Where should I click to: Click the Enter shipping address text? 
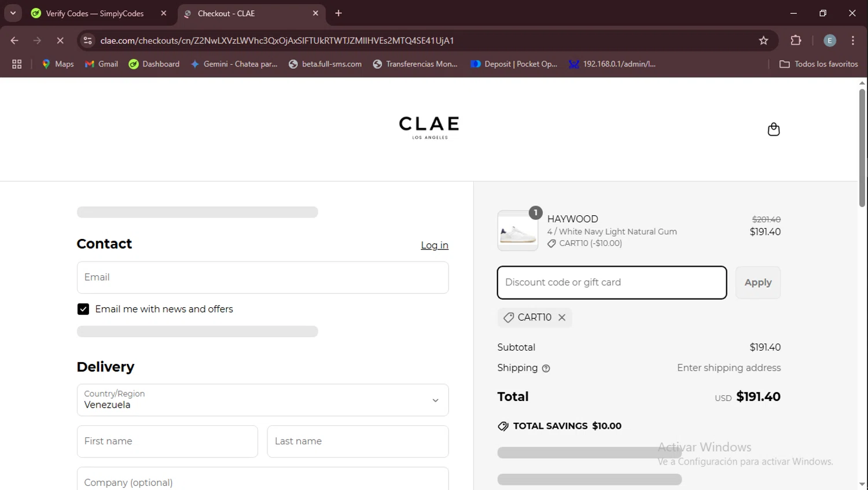[x=729, y=368]
